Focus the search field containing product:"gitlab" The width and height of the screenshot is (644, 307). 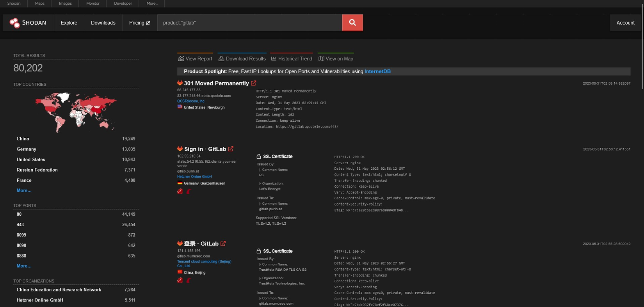pyautogui.click(x=250, y=23)
